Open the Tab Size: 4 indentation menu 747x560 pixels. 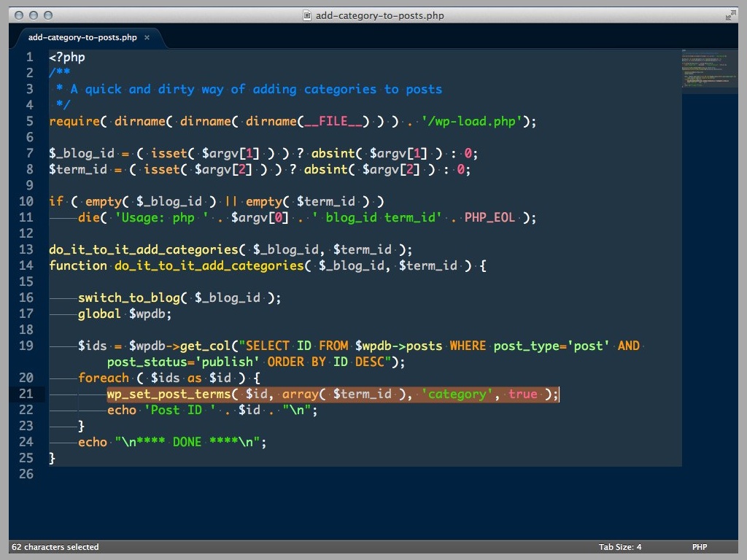620,547
